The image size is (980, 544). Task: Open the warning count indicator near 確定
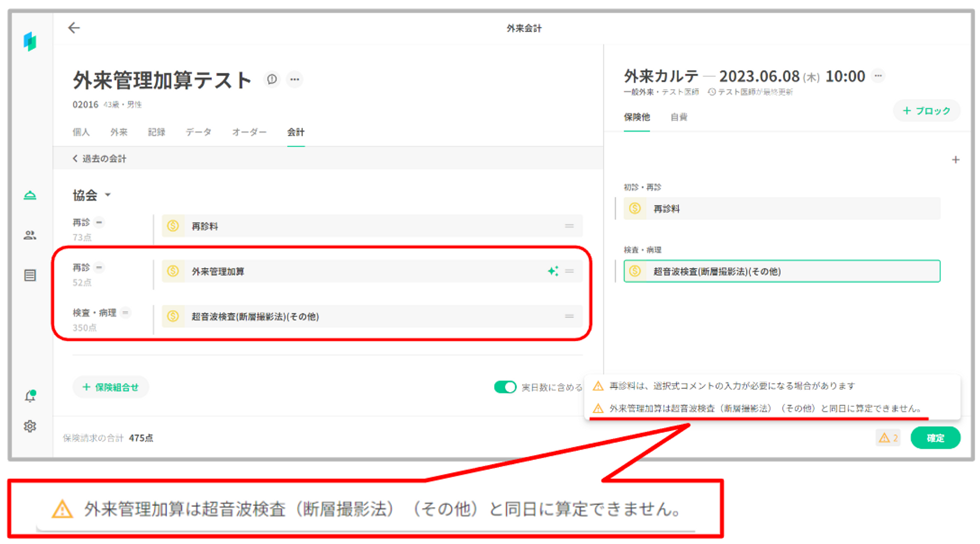888,438
